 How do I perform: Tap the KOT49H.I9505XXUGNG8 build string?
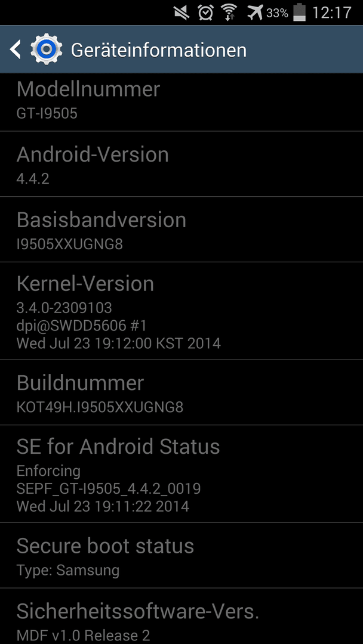pos(100,407)
